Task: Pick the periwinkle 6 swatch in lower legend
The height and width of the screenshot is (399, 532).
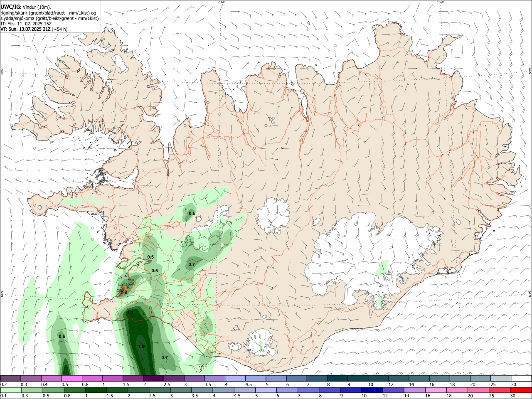Action: coord(286,390)
